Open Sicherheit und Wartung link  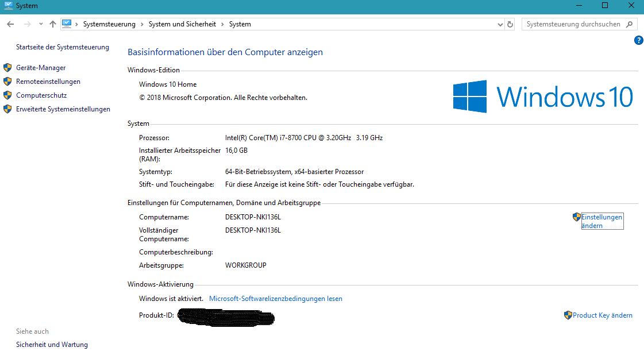coord(52,345)
